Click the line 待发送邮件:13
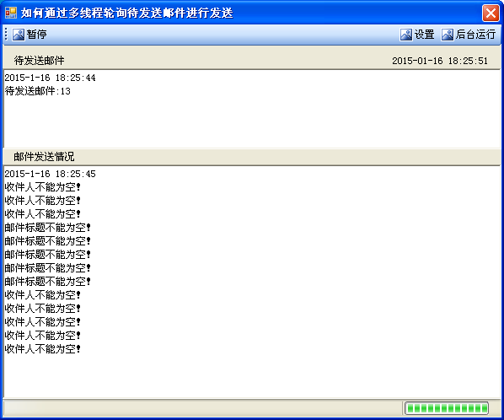 (x=38, y=91)
